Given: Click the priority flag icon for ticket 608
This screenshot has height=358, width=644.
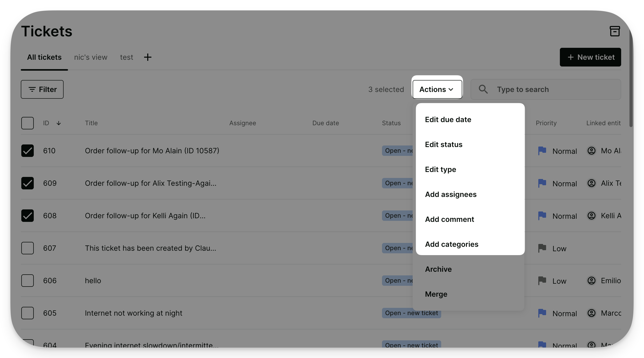Looking at the screenshot, I should tap(542, 216).
